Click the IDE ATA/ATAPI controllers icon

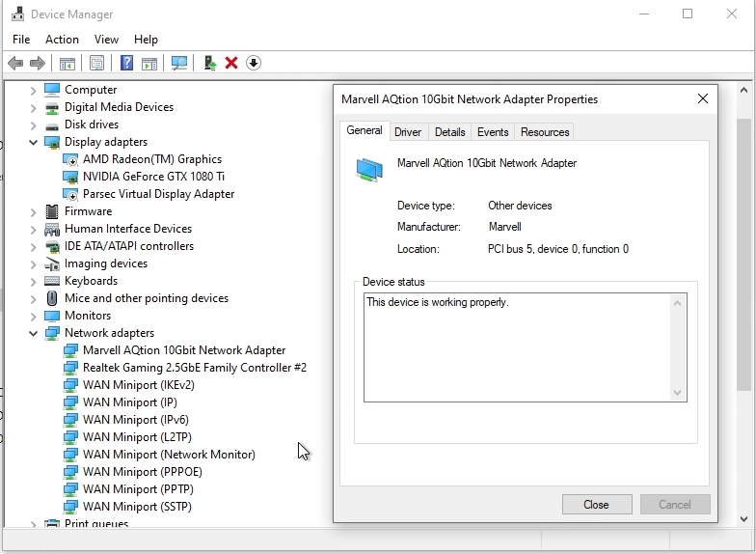pyautogui.click(x=52, y=247)
